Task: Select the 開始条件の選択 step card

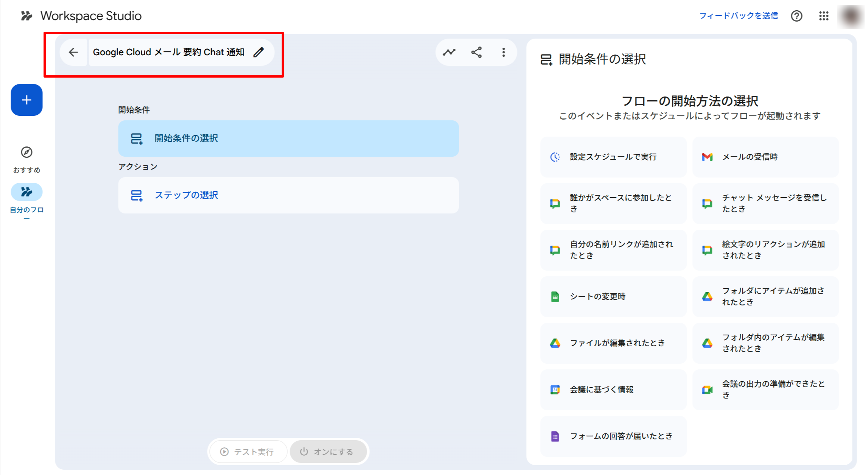Action: [288, 139]
